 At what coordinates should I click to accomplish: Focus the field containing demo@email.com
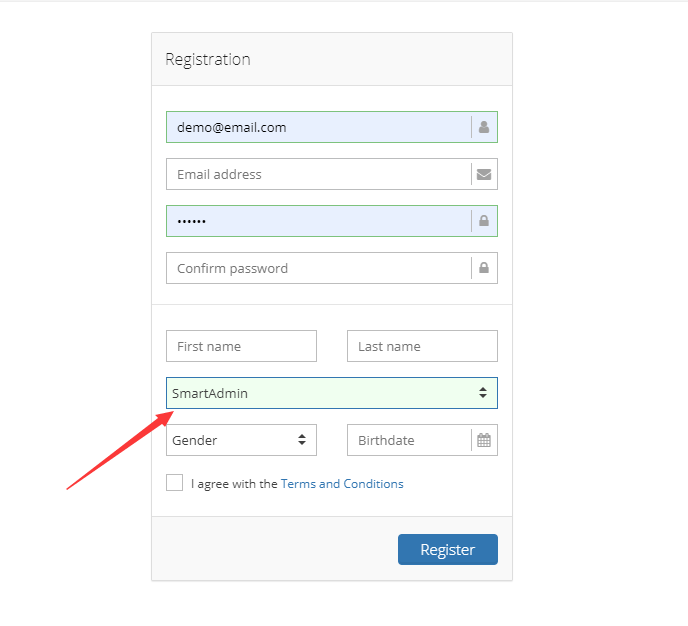(317, 127)
